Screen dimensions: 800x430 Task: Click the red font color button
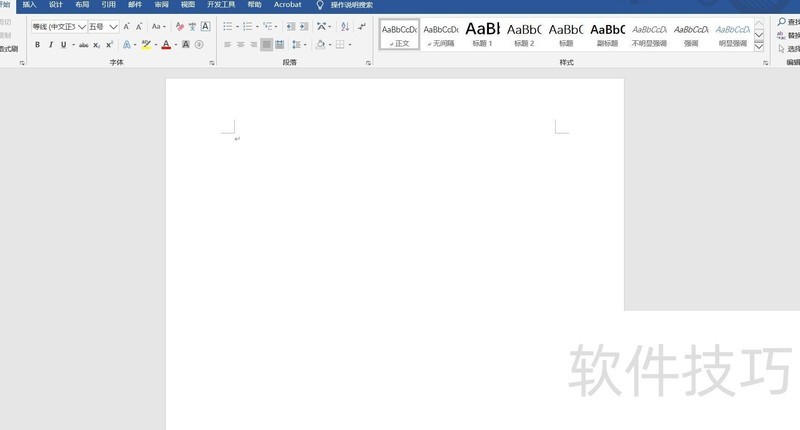click(x=166, y=45)
